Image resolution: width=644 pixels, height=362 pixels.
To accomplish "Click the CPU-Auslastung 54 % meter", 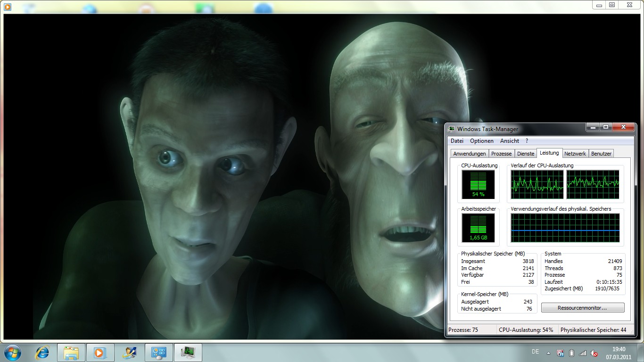I will coord(479,184).
